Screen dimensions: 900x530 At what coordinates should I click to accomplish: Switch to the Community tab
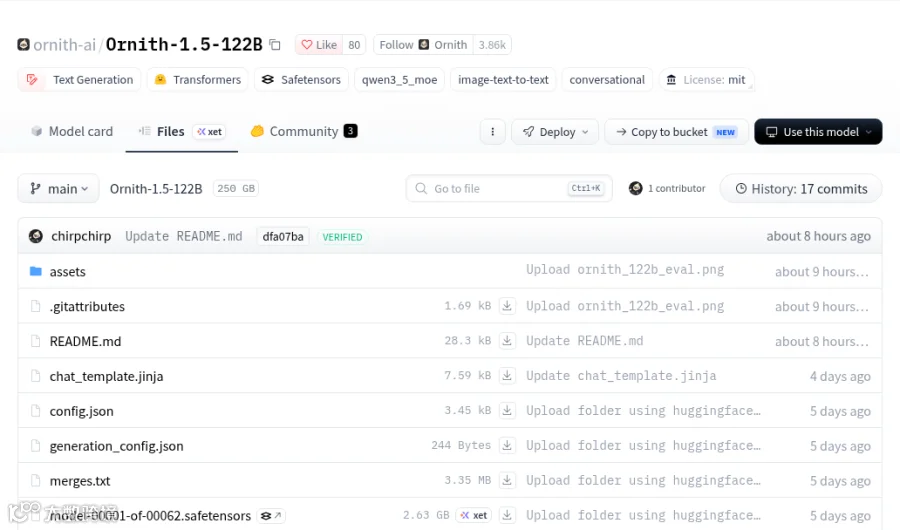pos(304,131)
